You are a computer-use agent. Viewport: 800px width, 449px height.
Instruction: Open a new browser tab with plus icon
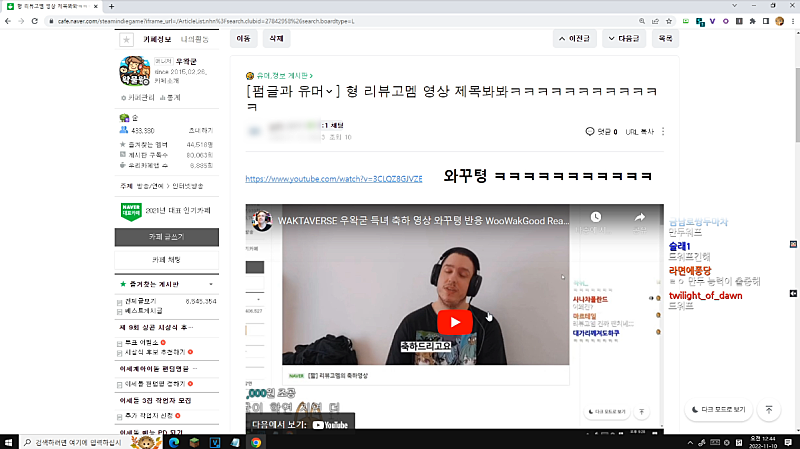pyautogui.click(x=111, y=6)
